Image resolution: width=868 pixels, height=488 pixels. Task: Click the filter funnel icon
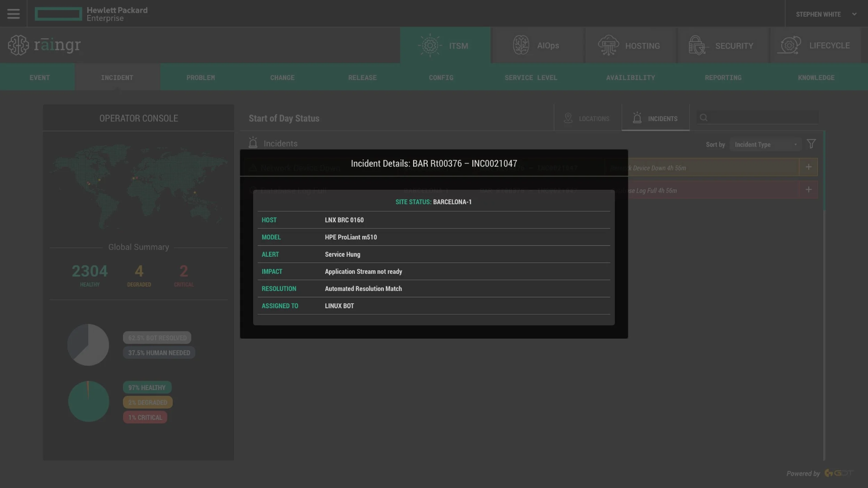[x=811, y=144]
